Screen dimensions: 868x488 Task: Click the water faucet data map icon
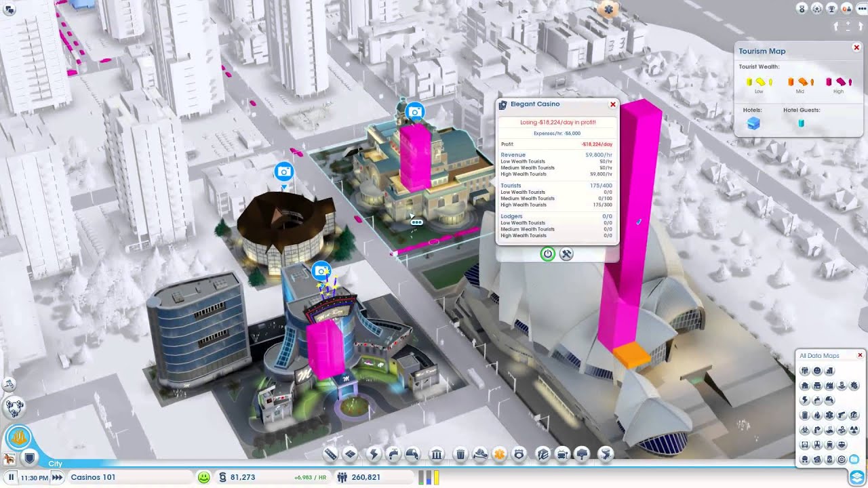(817, 399)
